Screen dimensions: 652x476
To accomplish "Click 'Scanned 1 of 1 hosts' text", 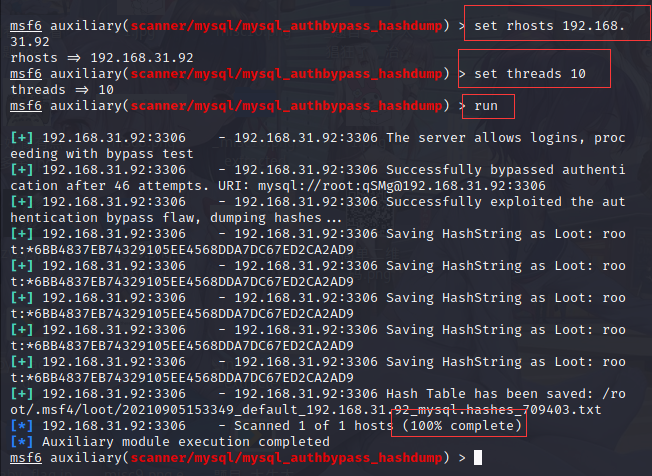I will point(313,426).
